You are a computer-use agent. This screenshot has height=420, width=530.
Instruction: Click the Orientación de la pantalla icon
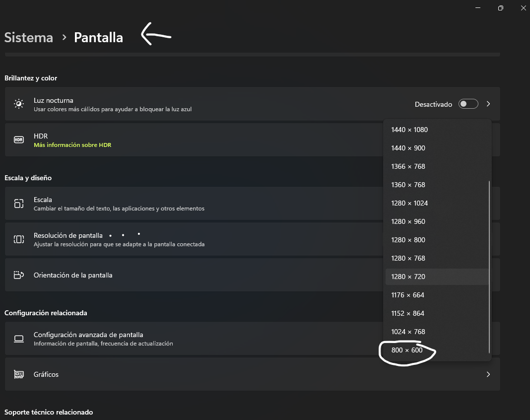click(19, 275)
